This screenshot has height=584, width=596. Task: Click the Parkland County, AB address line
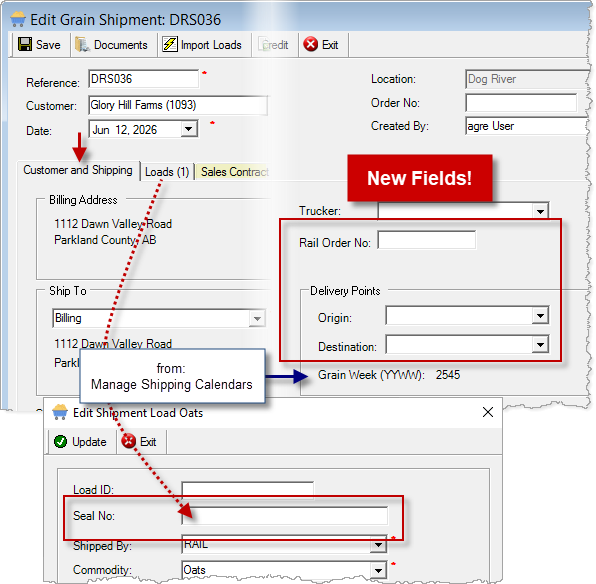tap(105, 240)
